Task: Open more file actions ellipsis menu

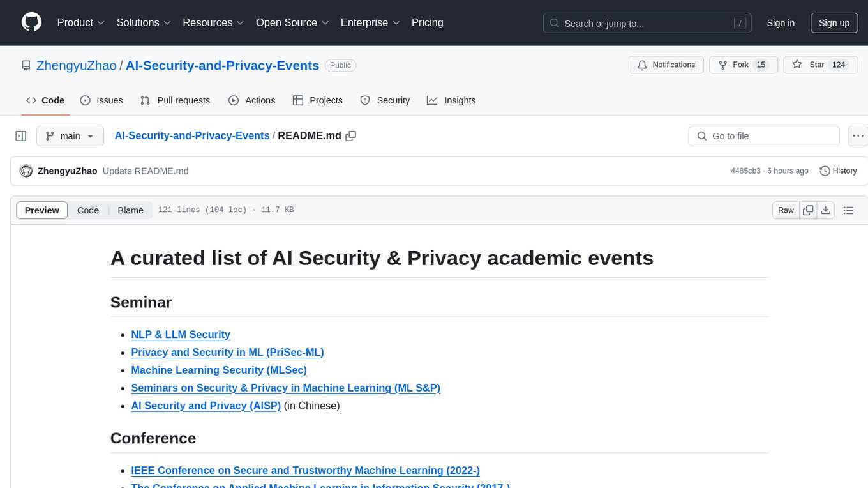Action: 858,136
